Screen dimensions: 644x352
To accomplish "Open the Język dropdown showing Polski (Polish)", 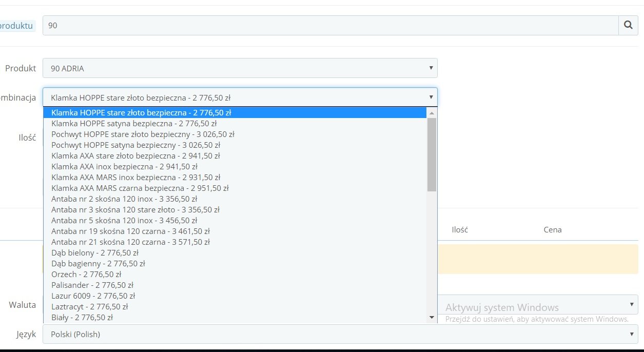I will (340, 334).
